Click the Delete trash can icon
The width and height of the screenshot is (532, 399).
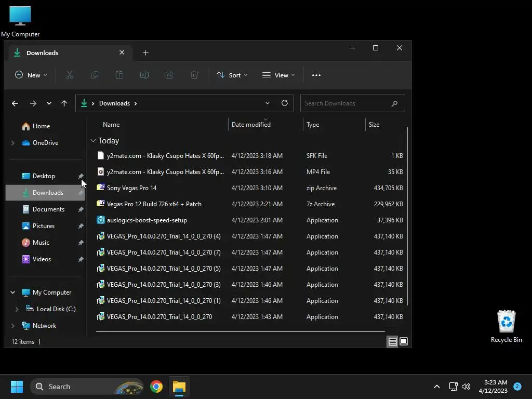[194, 75]
